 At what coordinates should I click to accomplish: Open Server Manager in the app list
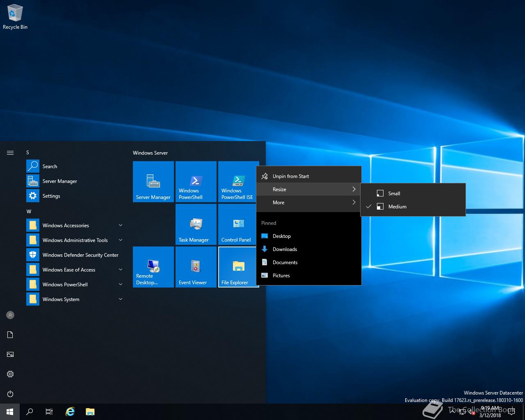pos(75,181)
